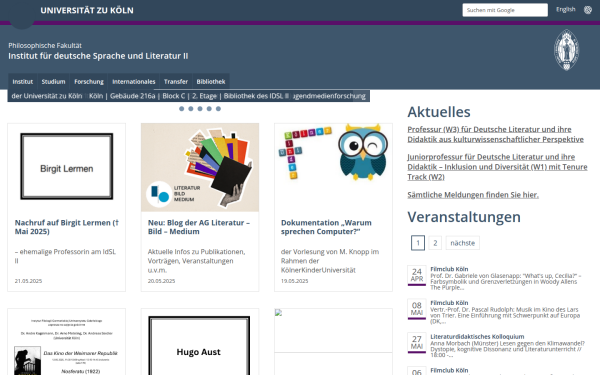Open Literaturdidaktisches Kolloquium event
600x375 pixels.
coord(477,336)
